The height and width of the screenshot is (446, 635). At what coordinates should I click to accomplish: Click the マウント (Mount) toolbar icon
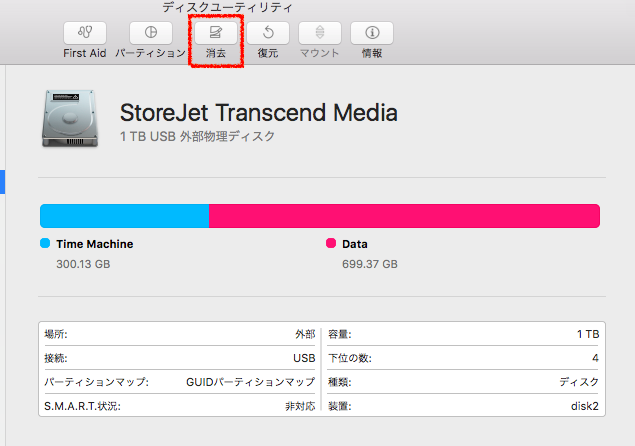point(320,33)
